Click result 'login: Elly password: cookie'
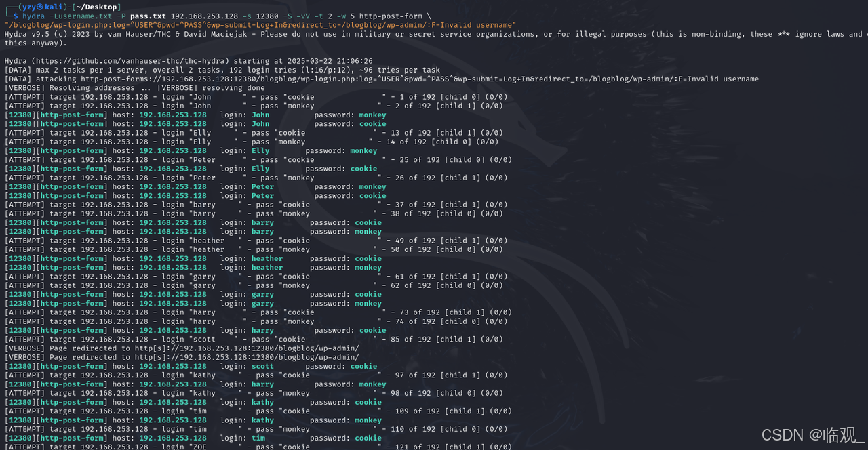 pyautogui.click(x=191, y=169)
